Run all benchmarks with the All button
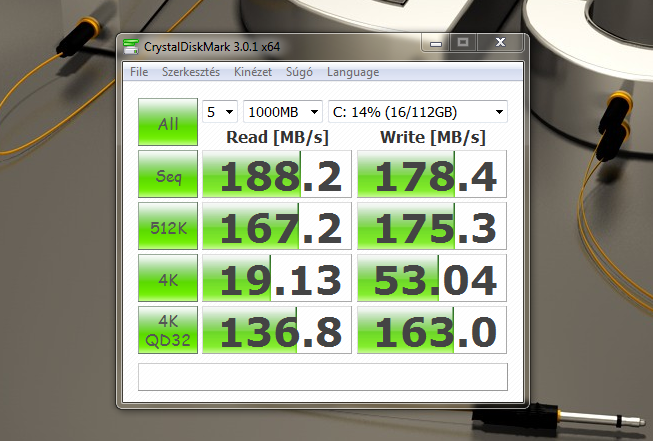Image resolution: width=653 pixels, height=441 pixels. pyautogui.click(x=168, y=122)
